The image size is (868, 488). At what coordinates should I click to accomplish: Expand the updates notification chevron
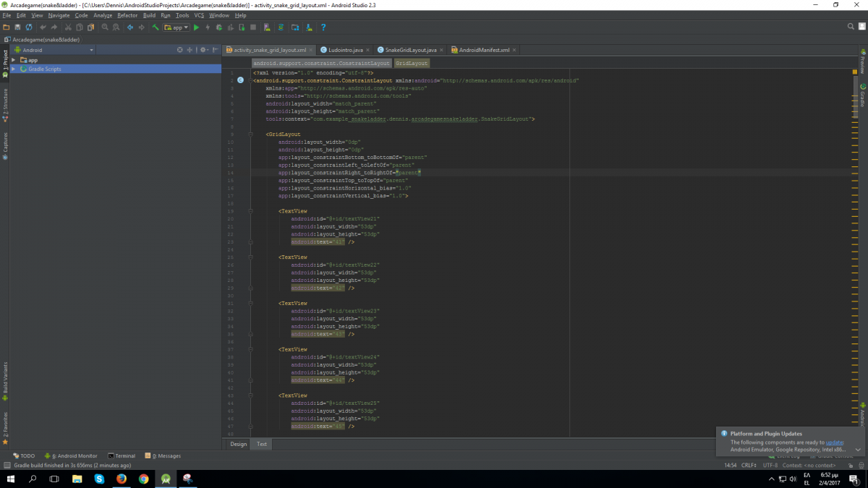point(858,449)
